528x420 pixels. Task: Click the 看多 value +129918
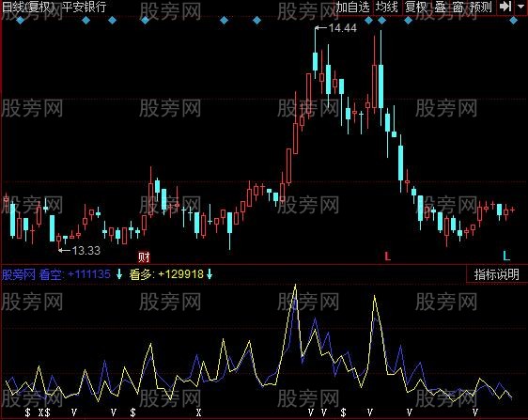click(180, 274)
